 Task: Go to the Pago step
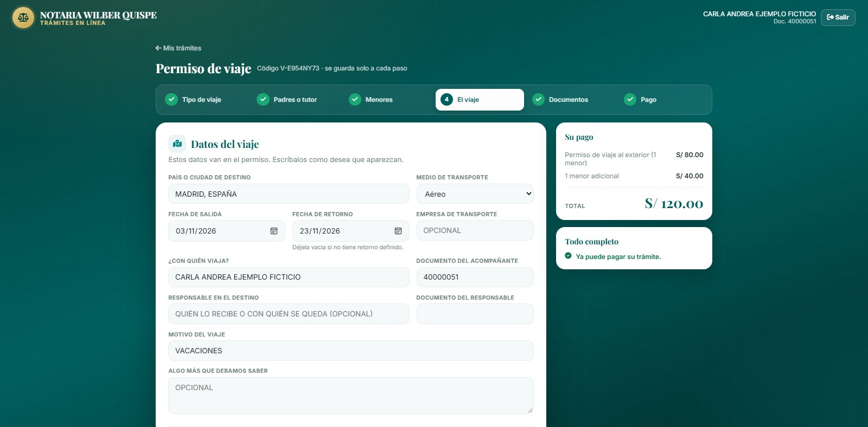click(663, 100)
